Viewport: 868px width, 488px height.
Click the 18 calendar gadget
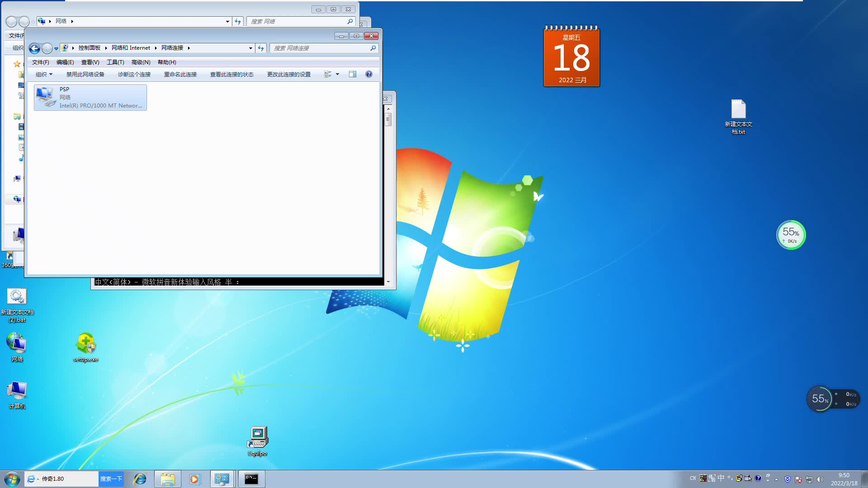572,56
